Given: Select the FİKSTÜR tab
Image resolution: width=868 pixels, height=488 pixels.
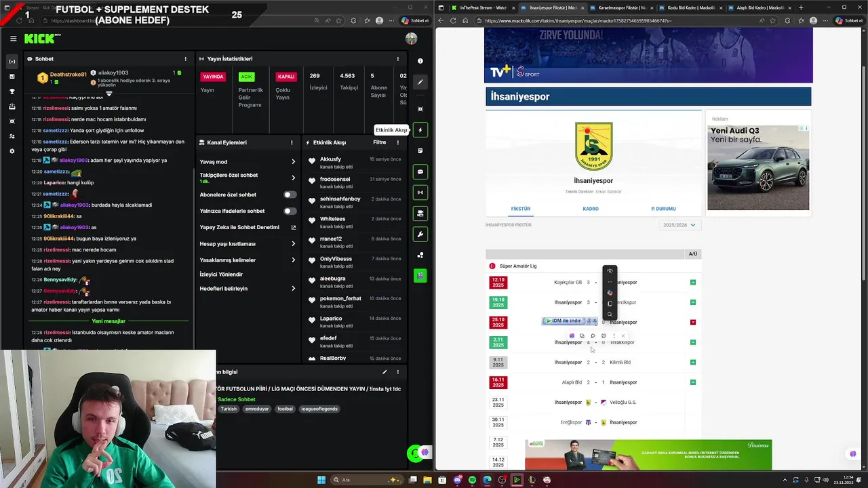Looking at the screenshot, I should click(520, 209).
